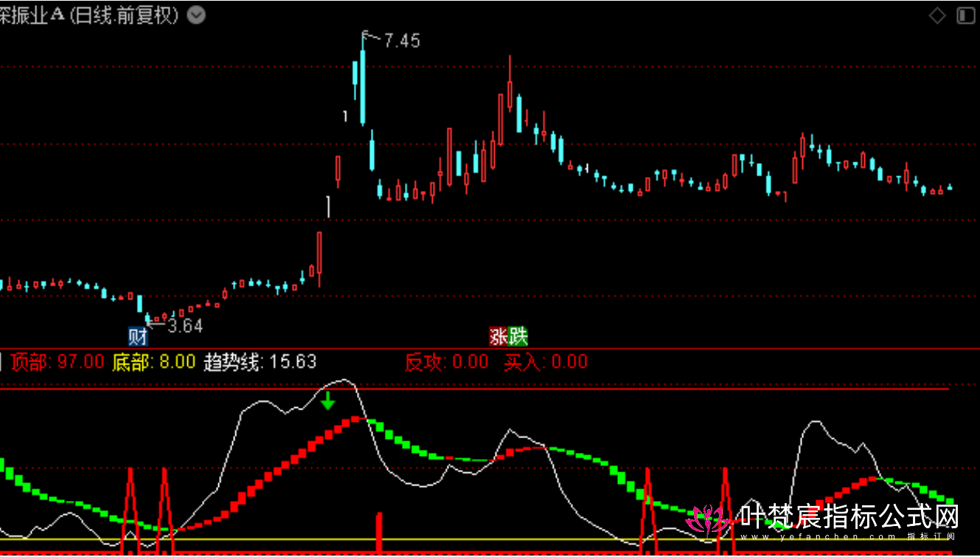
Task: Click the tall cyan candle at the 7.45 peak
Action: 363,81
